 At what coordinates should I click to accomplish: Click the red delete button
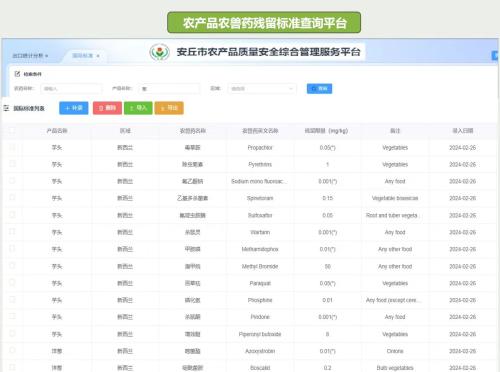click(x=107, y=108)
